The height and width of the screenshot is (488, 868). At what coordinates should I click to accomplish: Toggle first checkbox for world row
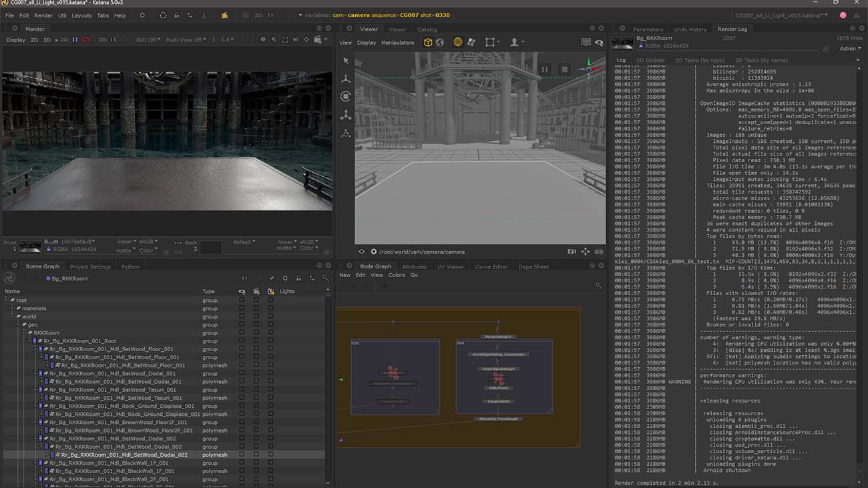(x=242, y=316)
